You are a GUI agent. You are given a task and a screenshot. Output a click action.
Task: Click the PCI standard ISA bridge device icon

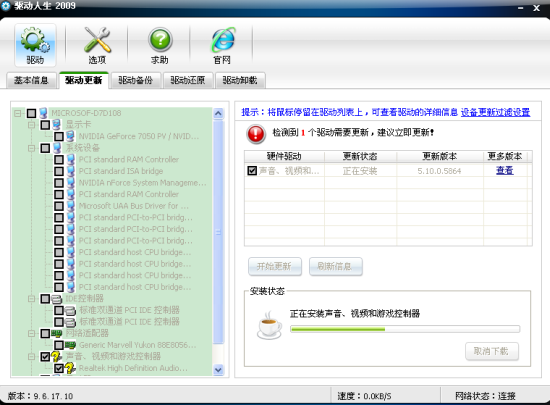click(x=70, y=171)
